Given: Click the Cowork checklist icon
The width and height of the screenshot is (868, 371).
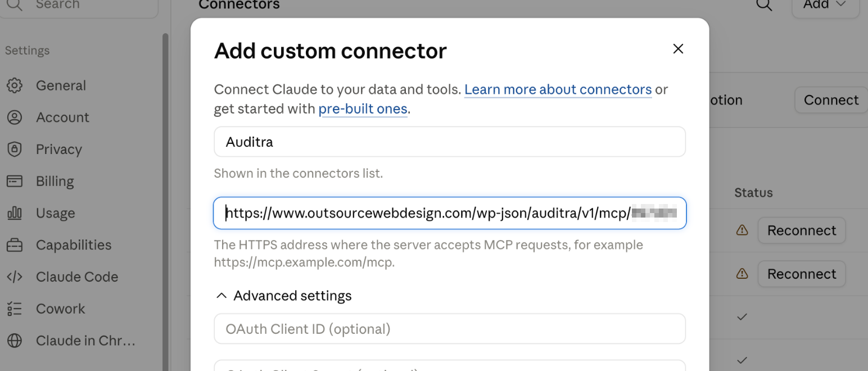Looking at the screenshot, I should [x=14, y=309].
